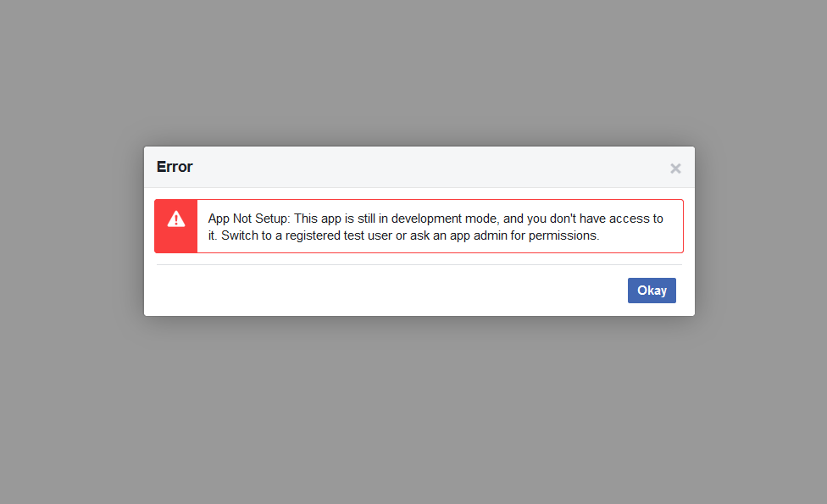Click the second line of the error message
827x504 pixels.
coord(403,235)
